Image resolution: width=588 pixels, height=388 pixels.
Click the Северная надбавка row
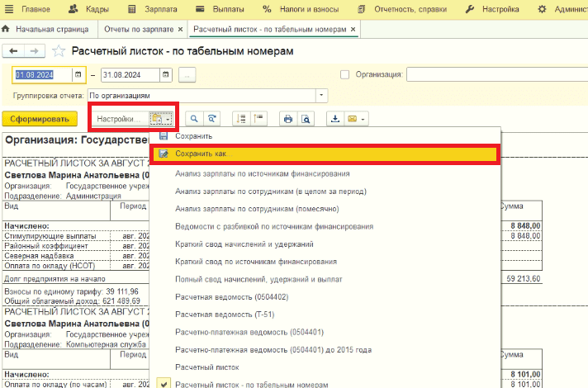[x=39, y=256]
